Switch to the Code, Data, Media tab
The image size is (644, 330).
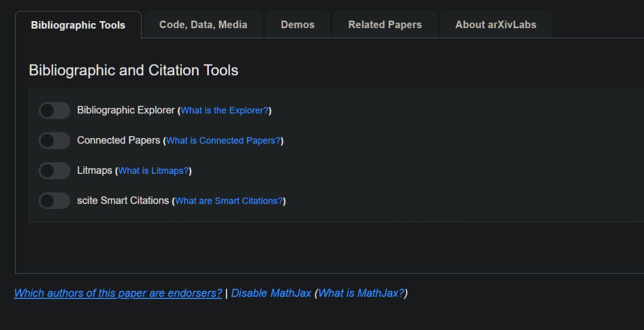click(x=203, y=25)
